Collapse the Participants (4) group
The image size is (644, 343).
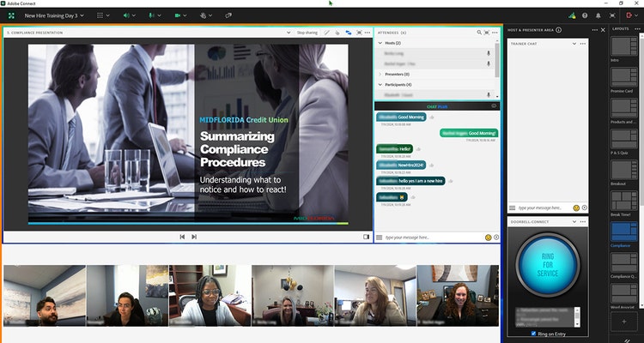(380, 85)
